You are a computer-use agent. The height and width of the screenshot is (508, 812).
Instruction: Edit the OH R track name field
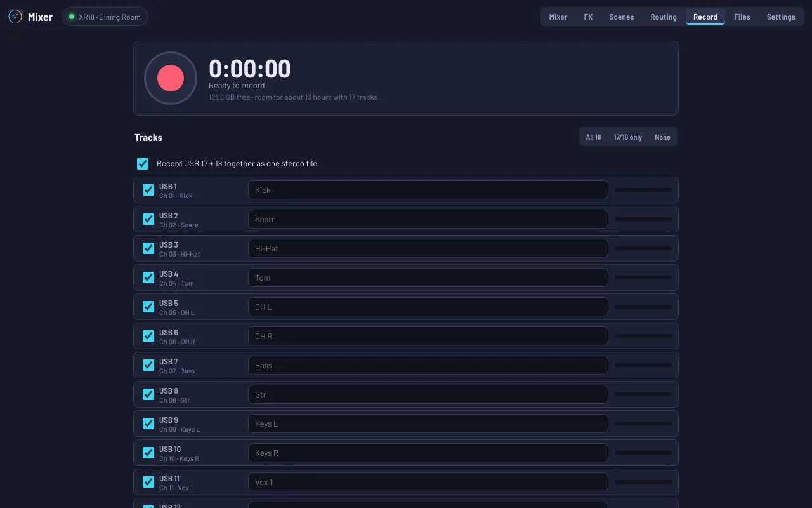(428, 336)
